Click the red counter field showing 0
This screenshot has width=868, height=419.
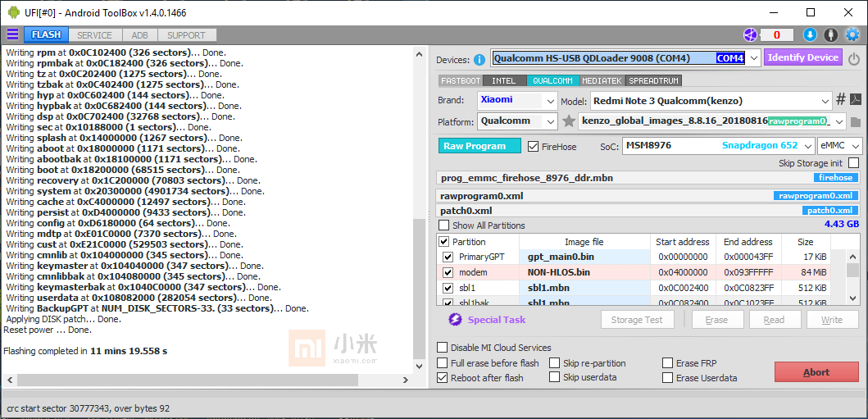(777, 35)
